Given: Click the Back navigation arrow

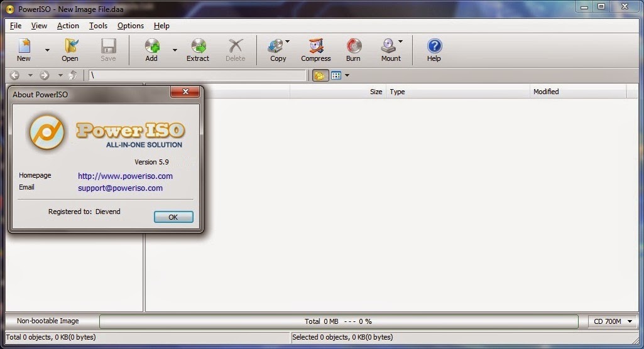Looking at the screenshot, I should (x=15, y=75).
